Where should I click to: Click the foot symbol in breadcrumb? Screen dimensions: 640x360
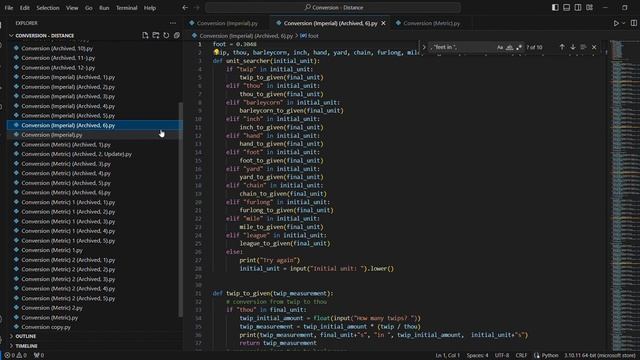pos(310,36)
